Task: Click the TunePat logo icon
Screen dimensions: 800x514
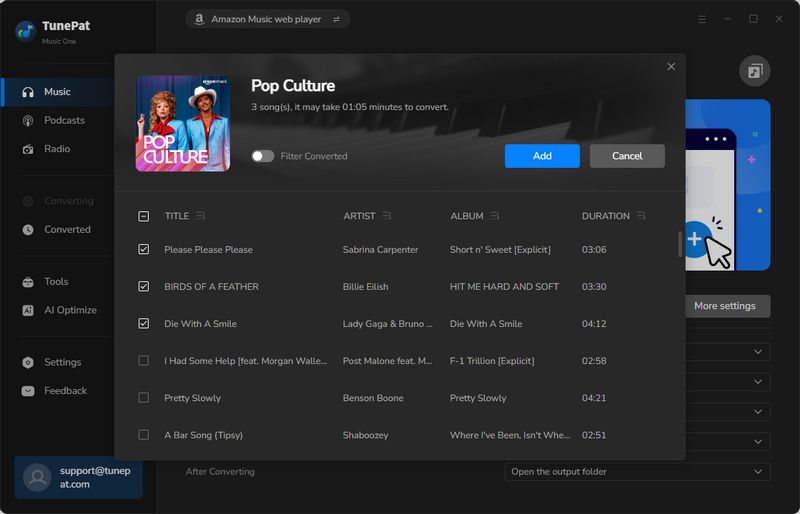Action: pyautogui.click(x=25, y=30)
